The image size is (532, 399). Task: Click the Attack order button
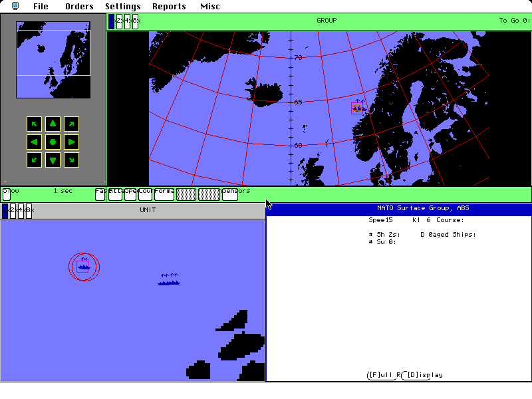click(115, 194)
